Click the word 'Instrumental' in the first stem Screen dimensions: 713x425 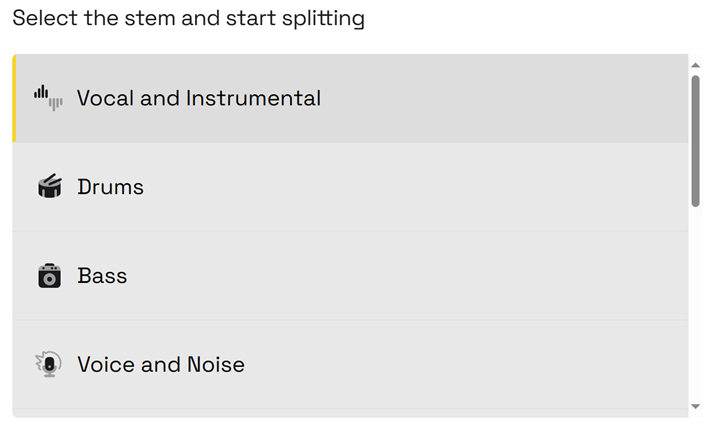[260, 98]
